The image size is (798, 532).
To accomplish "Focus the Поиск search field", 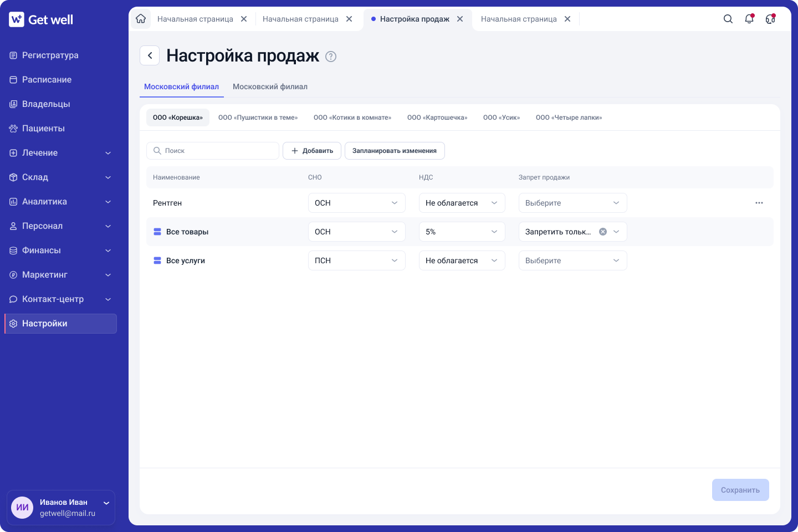I will click(x=213, y=151).
